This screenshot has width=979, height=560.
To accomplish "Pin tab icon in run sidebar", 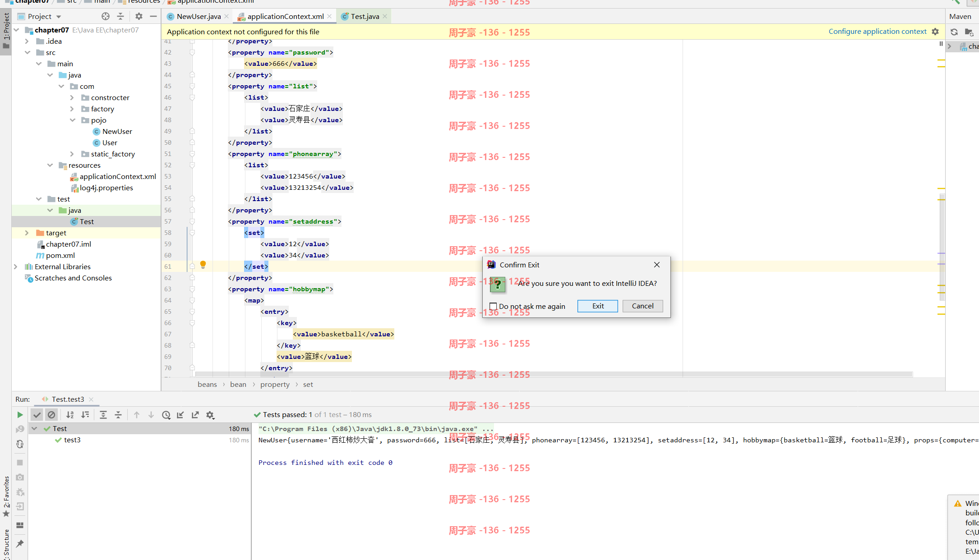I will (x=20, y=544).
